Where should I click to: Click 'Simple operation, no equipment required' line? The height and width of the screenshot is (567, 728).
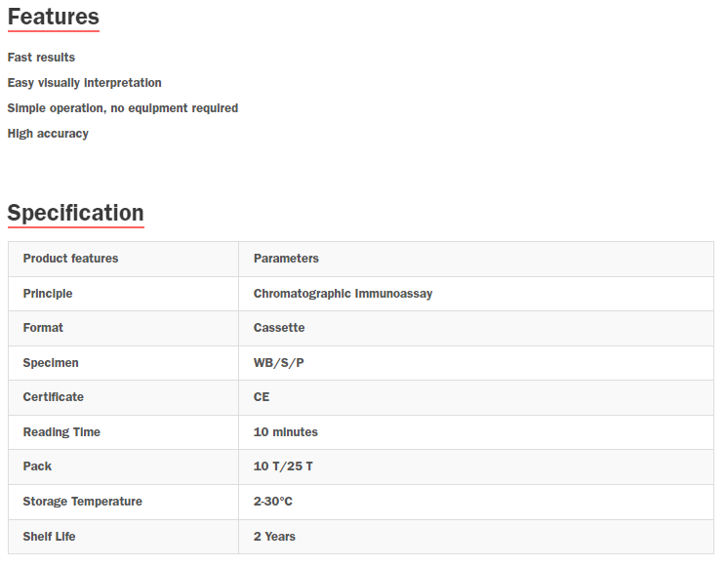[x=123, y=108]
